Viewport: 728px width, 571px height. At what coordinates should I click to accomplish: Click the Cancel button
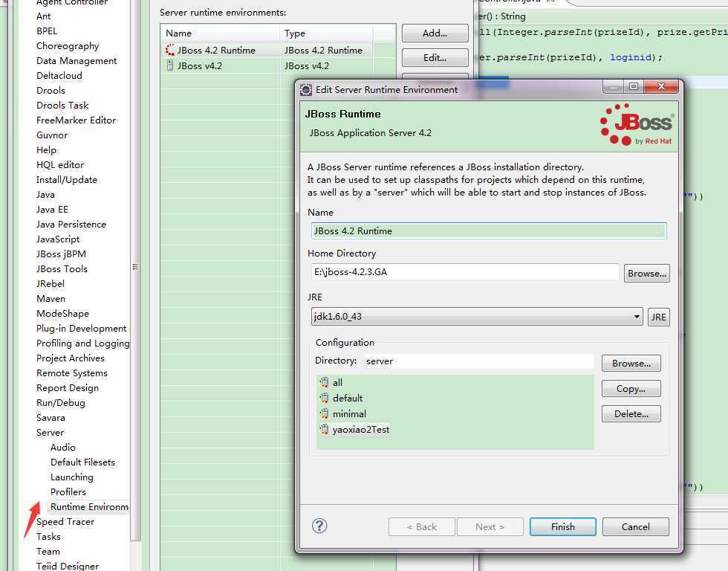click(636, 527)
